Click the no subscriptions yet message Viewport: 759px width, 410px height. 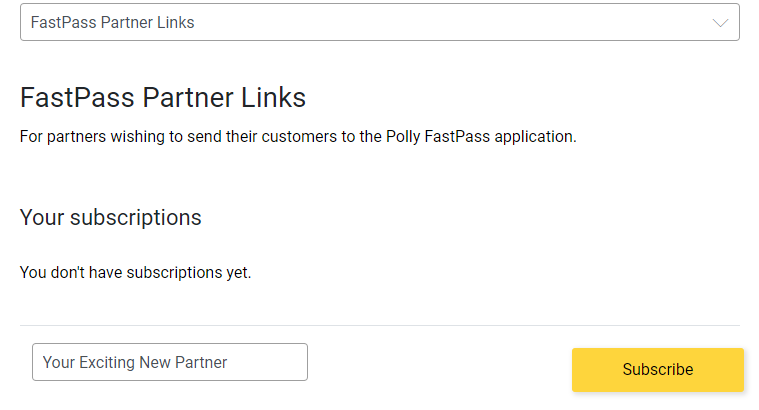point(135,272)
